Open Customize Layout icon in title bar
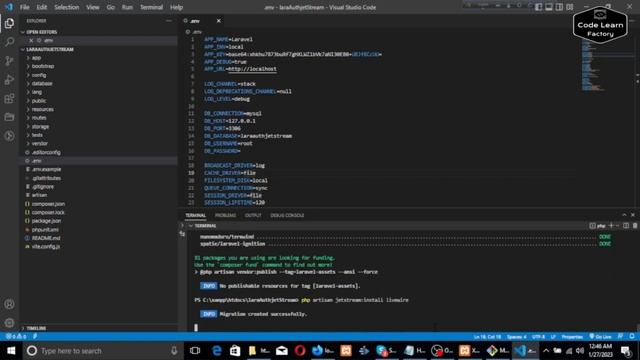 570,7
